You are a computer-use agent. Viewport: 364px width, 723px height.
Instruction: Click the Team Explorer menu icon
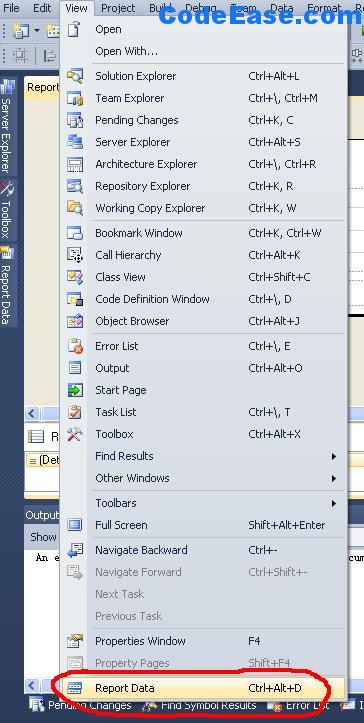click(75, 98)
